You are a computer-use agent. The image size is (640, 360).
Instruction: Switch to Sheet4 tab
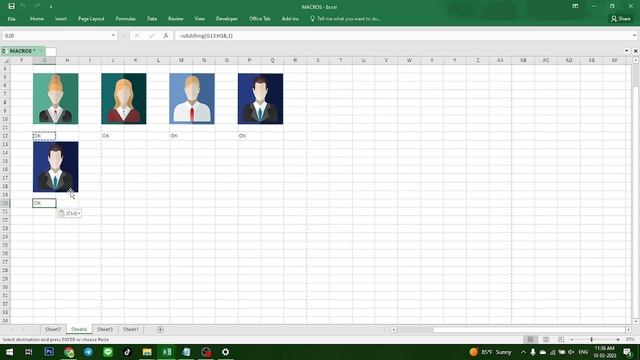pos(79,329)
